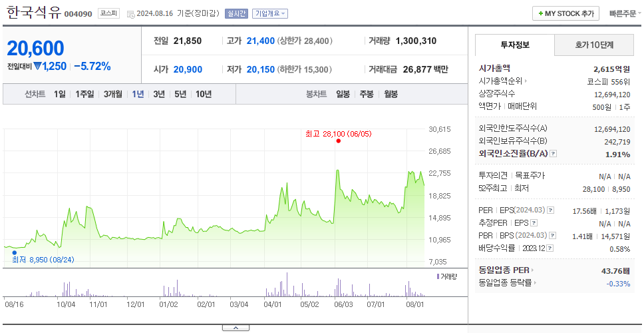Click the 저가 value 20,150

tap(260, 69)
